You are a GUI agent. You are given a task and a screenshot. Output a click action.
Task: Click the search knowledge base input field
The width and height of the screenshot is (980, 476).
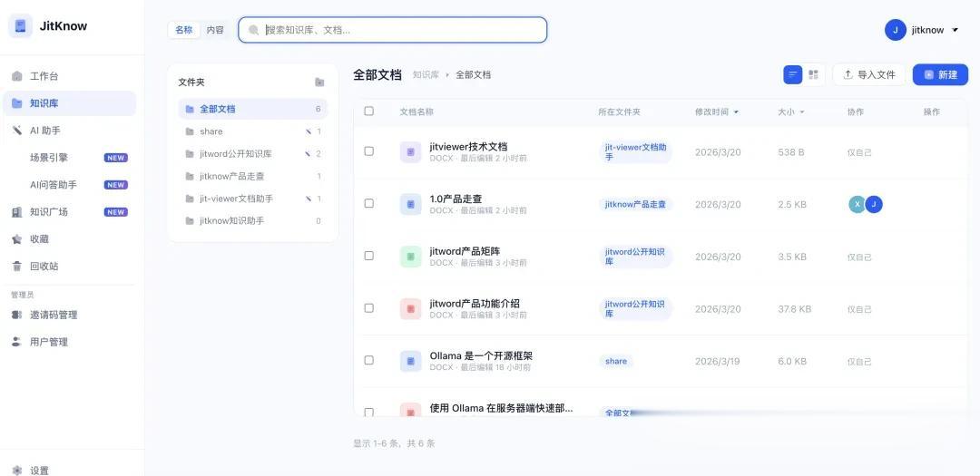pos(399,30)
